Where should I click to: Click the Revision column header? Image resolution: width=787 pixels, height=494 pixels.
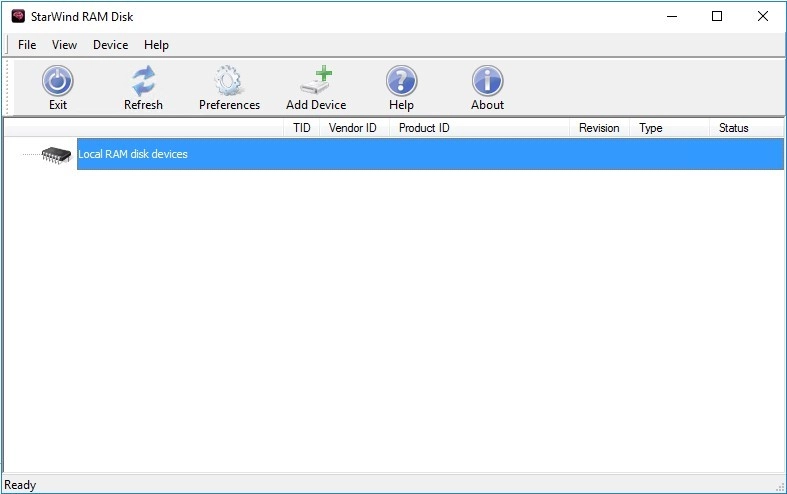click(599, 128)
